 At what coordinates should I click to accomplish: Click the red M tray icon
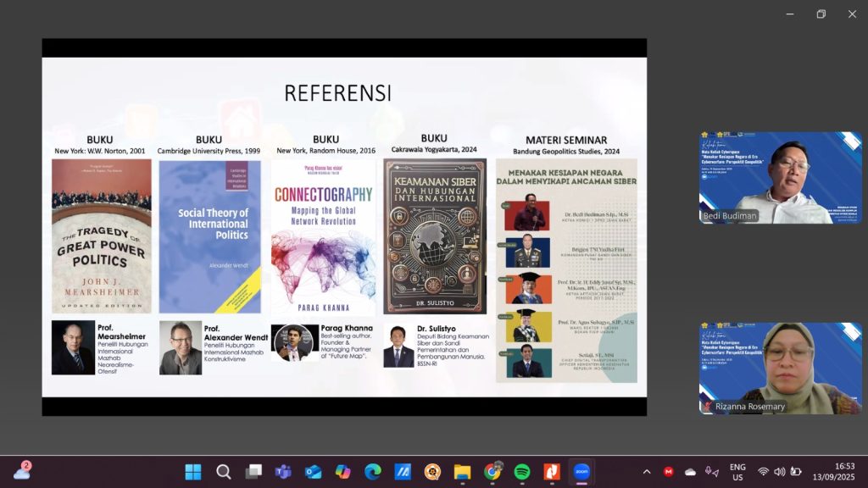tap(669, 472)
